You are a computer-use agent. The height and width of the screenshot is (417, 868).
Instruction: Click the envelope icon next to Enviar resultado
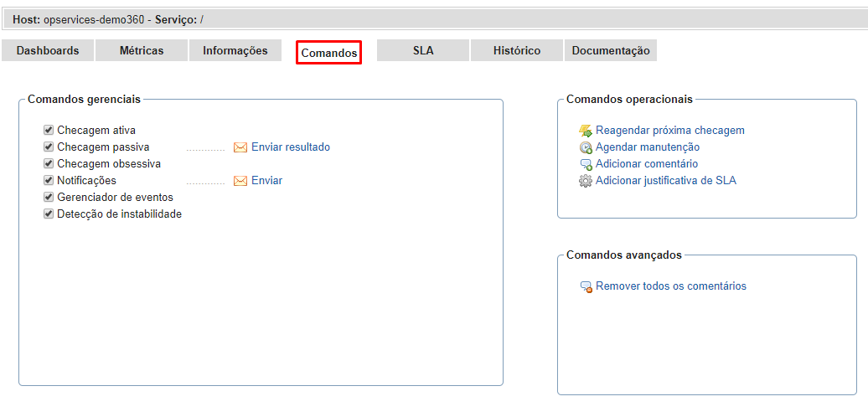[x=240, y=147]
